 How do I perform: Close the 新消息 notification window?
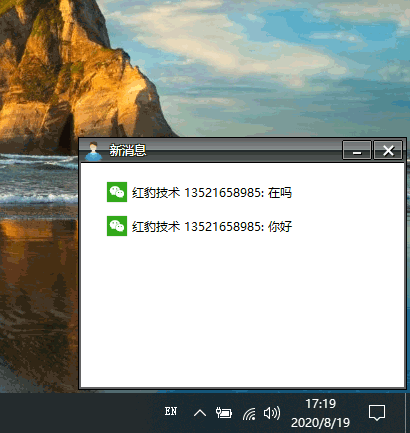coord(388,150)
